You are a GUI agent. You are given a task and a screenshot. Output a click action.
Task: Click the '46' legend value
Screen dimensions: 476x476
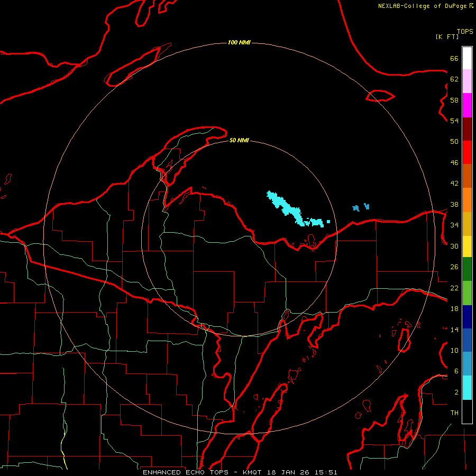[454, 162]
